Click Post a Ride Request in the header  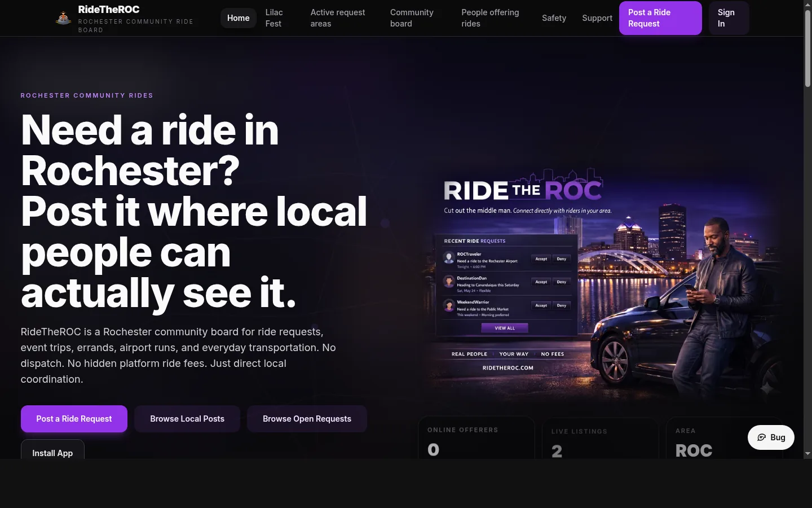click(x=660, y=18)
